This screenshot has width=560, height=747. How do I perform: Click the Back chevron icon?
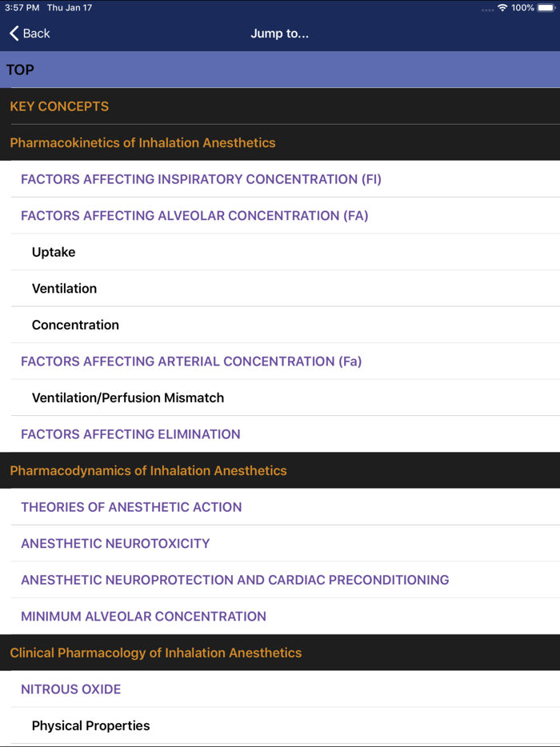coord(11,33)
